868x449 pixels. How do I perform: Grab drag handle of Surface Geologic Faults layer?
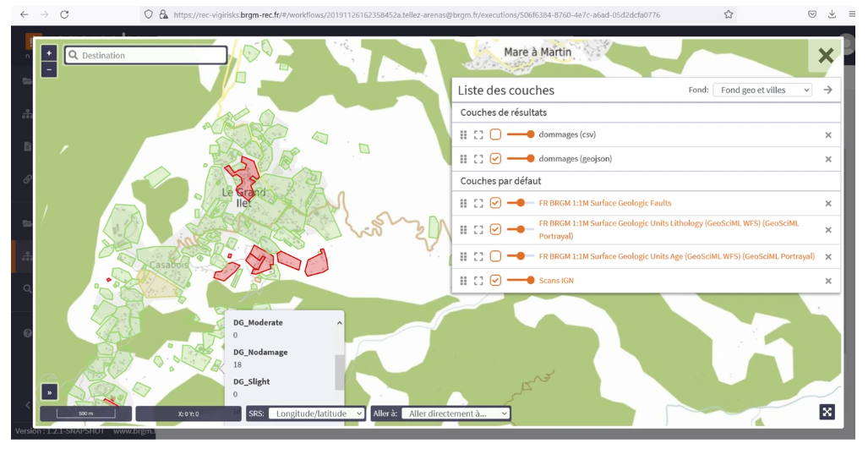pyautogui.click(x=464, y=203)
